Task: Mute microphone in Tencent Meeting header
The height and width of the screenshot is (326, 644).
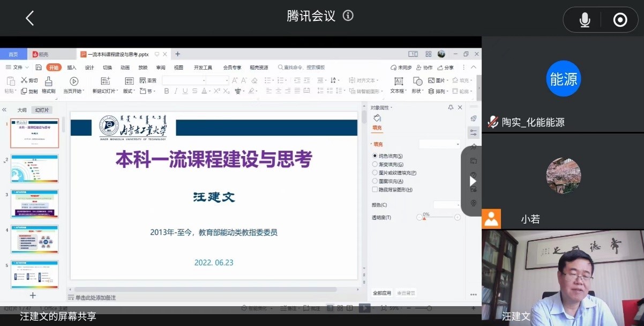Action: (x=585, y=20)
